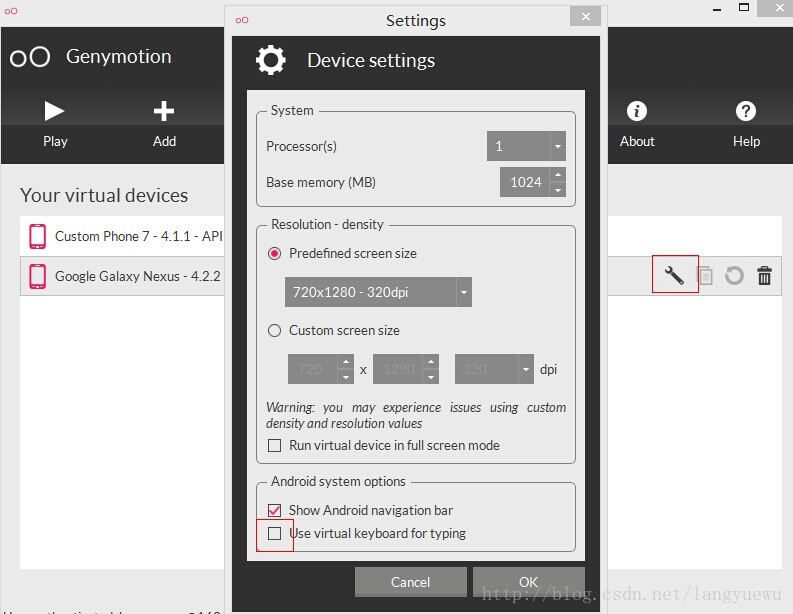
Task: Enable Run virtual device in full screen
Action: tap(275, 446)
